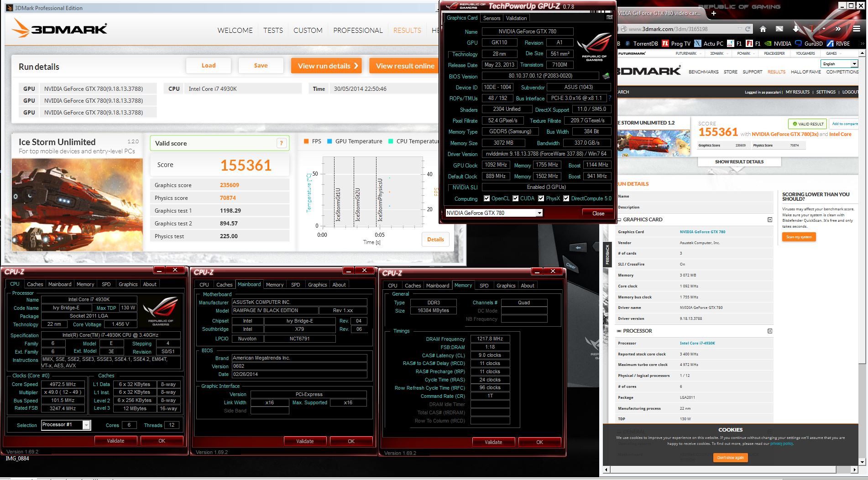The image size is (868, 480).
Task: Click the Futuremark logo on the webpage
Action: [632, 53]
